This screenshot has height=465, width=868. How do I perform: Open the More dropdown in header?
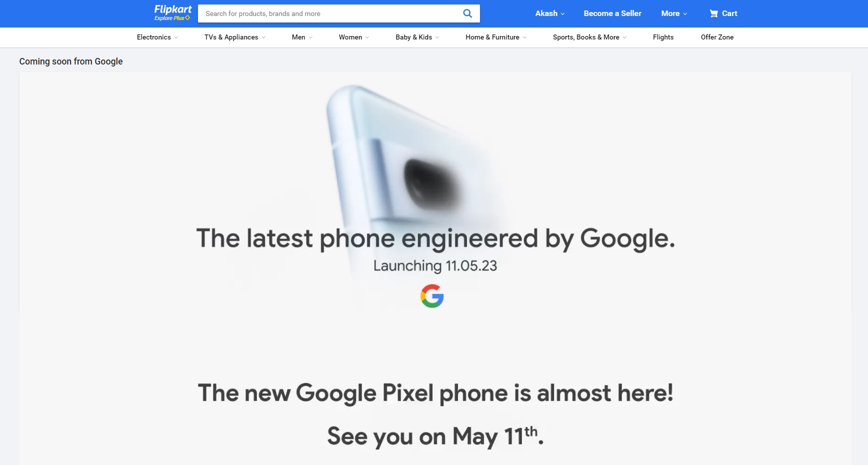(x=674, y=13)
